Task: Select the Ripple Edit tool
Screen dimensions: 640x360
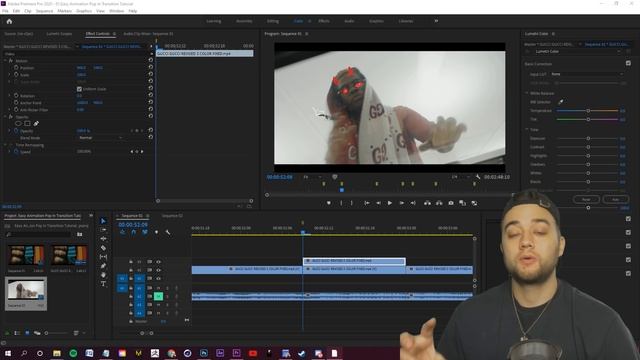Action: coord(103,239)
